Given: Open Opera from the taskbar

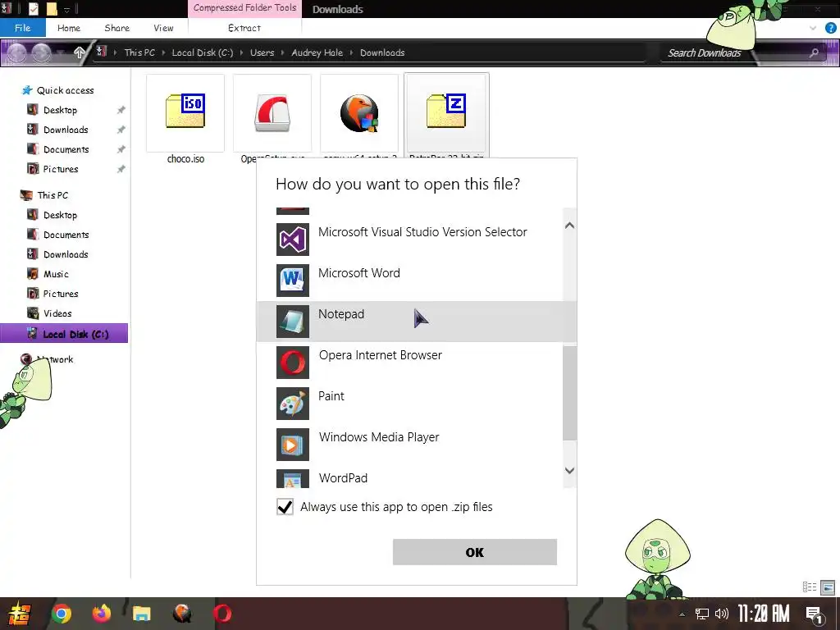Looking at the screenshot, I should point(222,614).
